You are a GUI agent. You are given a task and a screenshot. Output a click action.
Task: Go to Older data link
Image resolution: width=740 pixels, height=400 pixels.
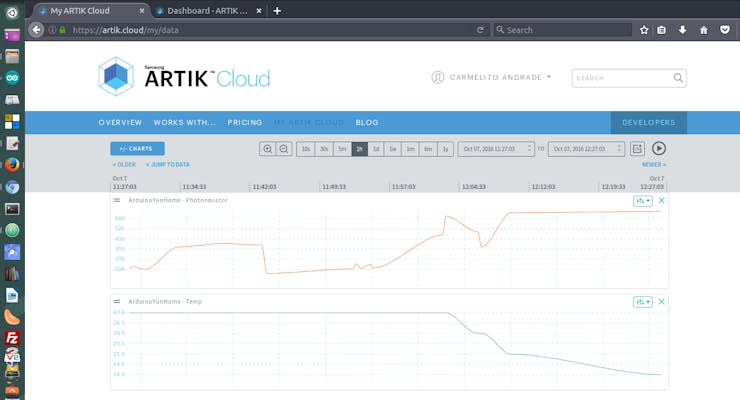124,165
